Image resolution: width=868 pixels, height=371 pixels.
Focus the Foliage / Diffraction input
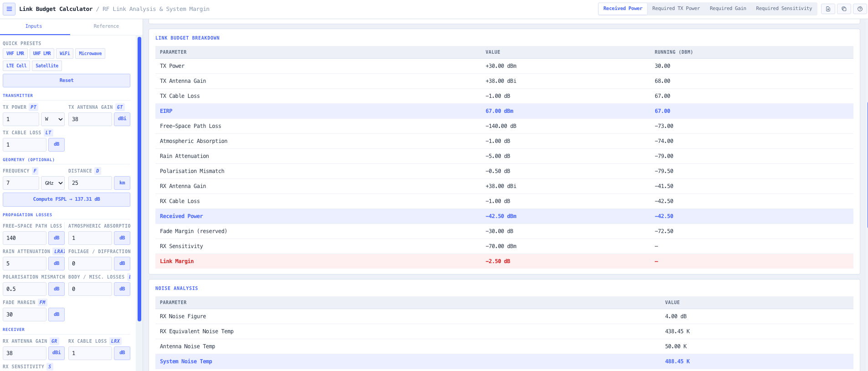click(90, 264)
